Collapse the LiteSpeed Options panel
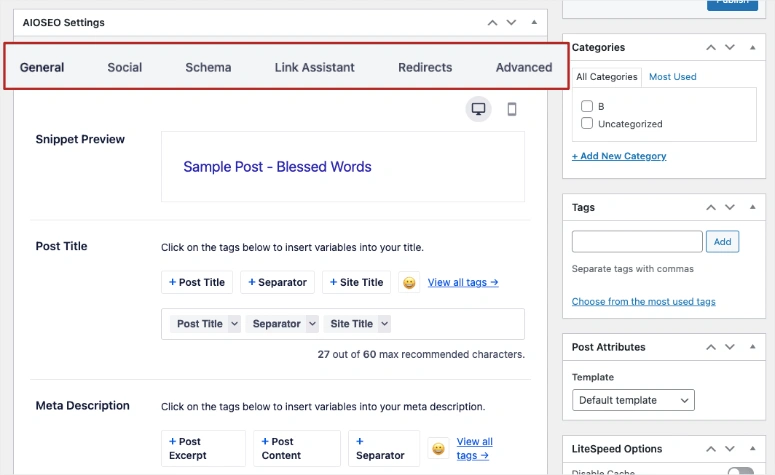Screen dimensions: 775x475 coord(755,449)
